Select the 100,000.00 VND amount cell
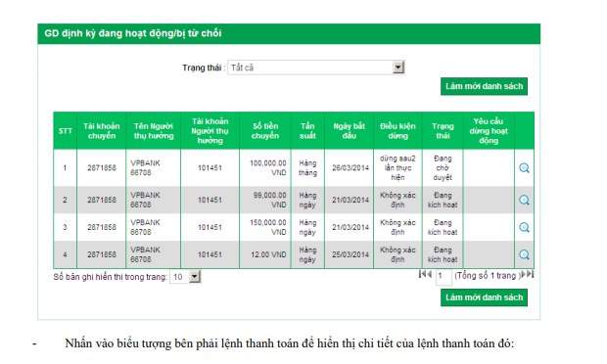The image size is (607, 364). (265, 168)
